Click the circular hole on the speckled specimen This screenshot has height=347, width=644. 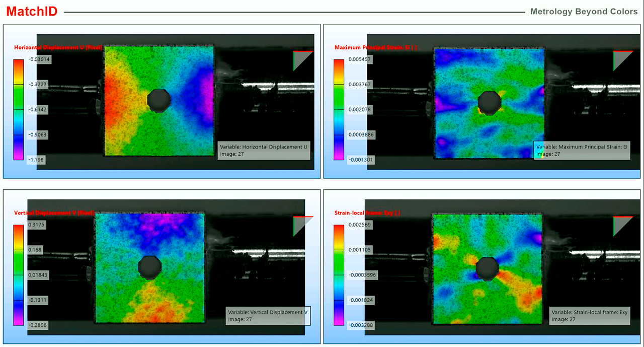coord(157,101)
